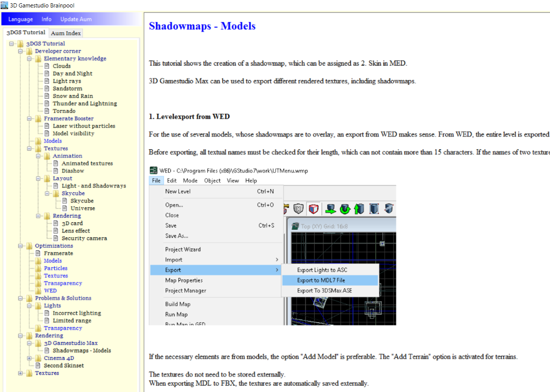The width and height of the screenshot is (550, 392).
Task: Collapse the Optimizations branch
Action: point(20,246)
